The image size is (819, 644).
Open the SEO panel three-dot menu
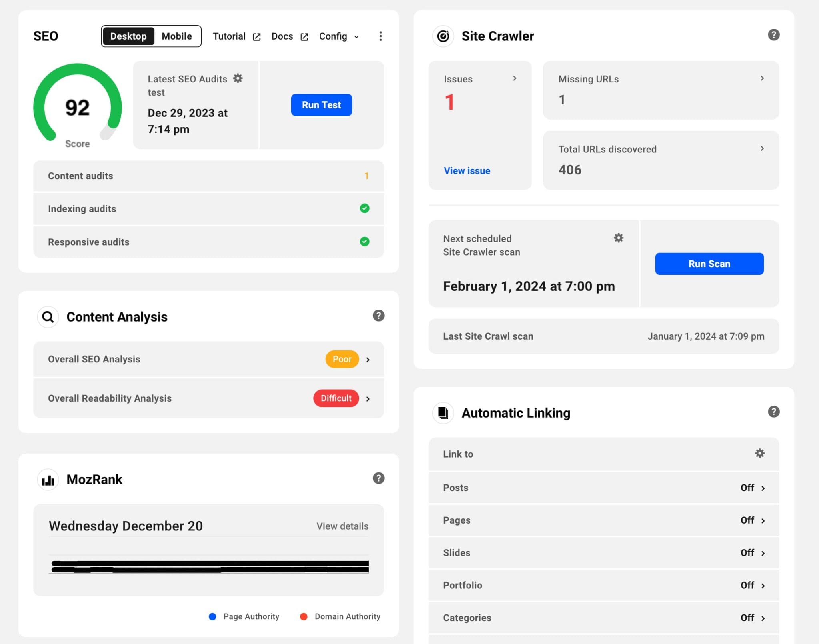pyautogui.click(x=380, y=36)
